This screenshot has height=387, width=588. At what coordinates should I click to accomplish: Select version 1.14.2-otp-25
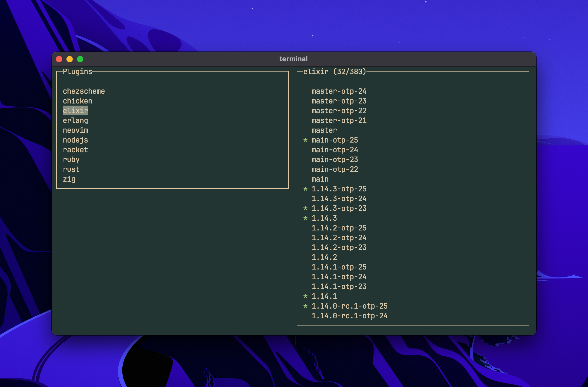(339, 228)
